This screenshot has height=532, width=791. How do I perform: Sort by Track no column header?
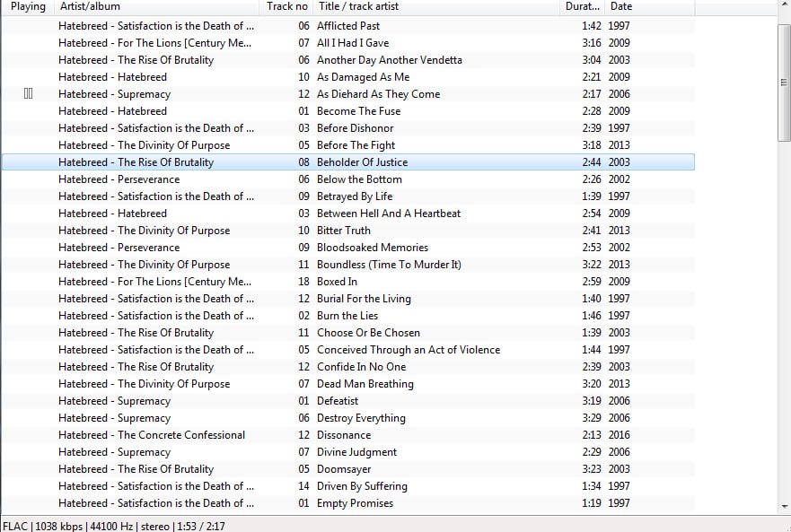click(286, 6)
